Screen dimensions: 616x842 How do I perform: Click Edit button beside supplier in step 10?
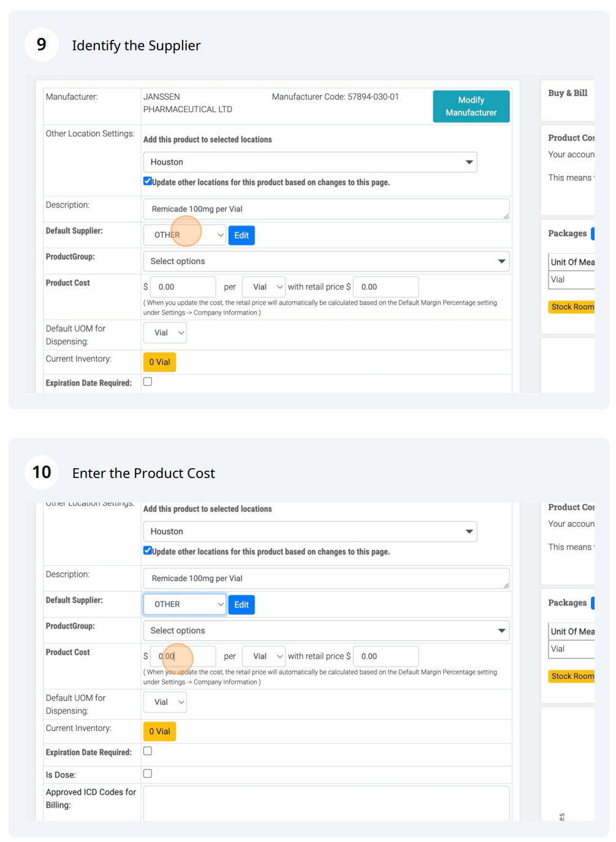[241, 605]
